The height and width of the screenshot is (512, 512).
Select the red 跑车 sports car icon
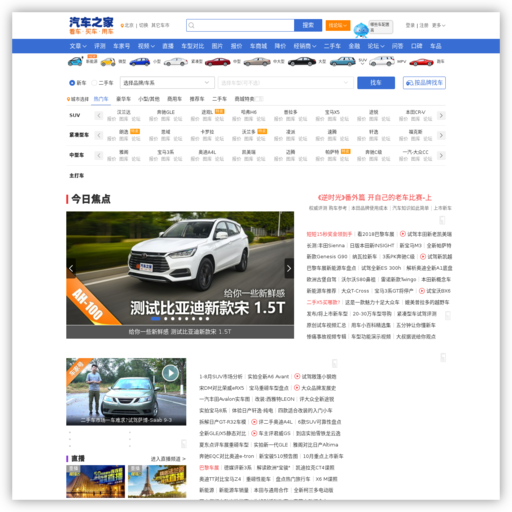[421, 62]
